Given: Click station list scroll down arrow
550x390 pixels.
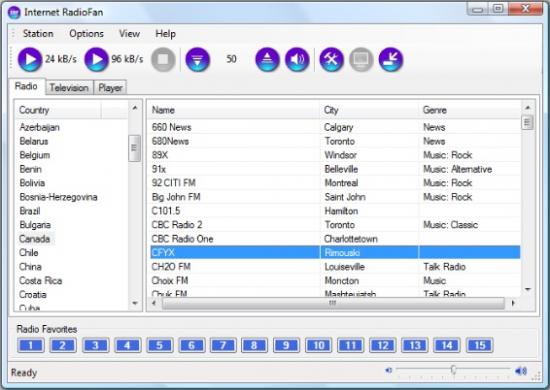Looking at the screenshot, I should (x=528, y=289).
